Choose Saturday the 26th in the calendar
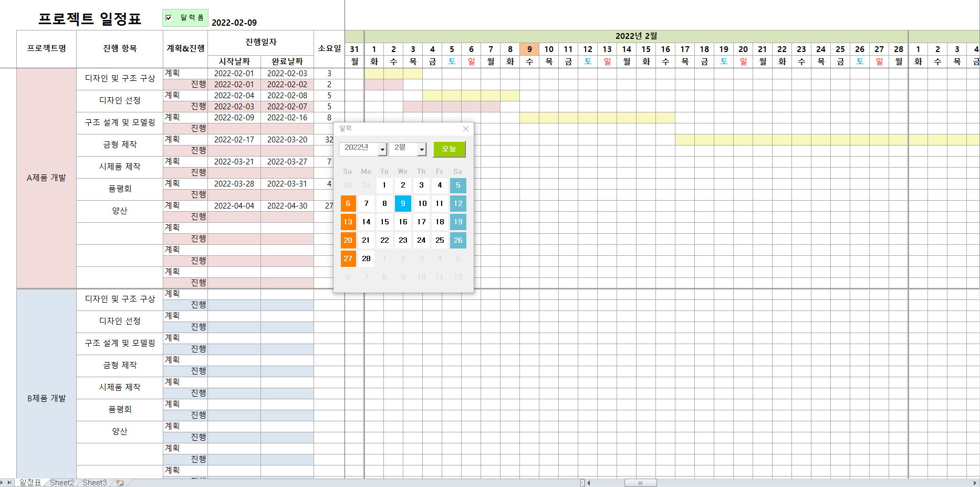The image size is (980, 487). (x=458, y=240)
